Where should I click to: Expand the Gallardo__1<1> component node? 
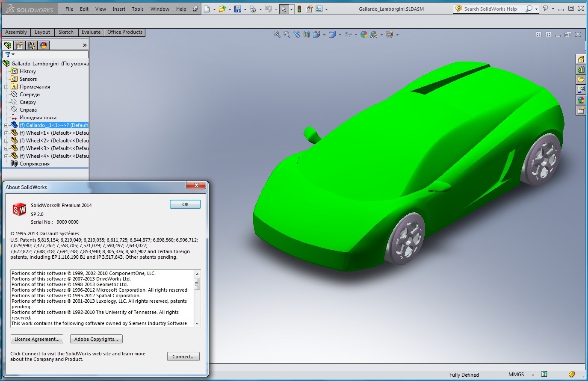pos(6,125)
